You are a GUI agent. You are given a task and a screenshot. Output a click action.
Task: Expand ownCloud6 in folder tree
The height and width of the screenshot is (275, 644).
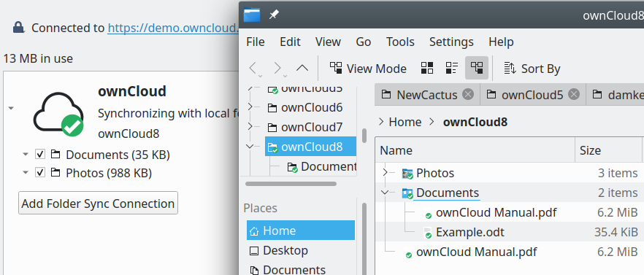pyautogui.click(x=250, y=107)
